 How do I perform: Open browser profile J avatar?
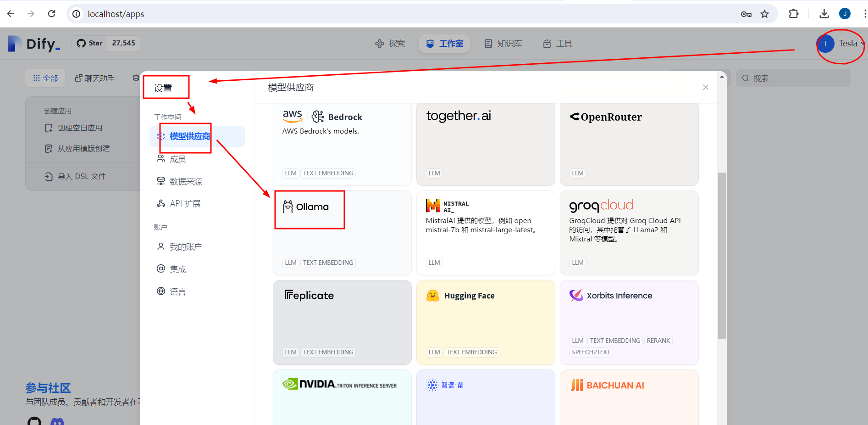tap(845, 14)
